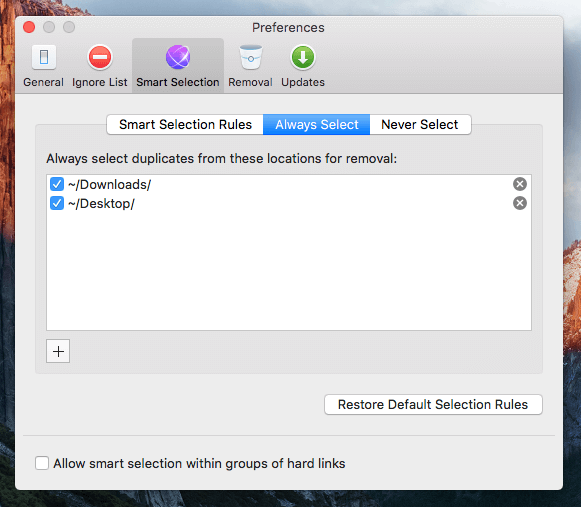Open the Ignore List pane
Image resolution: width=581 pixels, height=507 pixels.
(x=99, y=66)
